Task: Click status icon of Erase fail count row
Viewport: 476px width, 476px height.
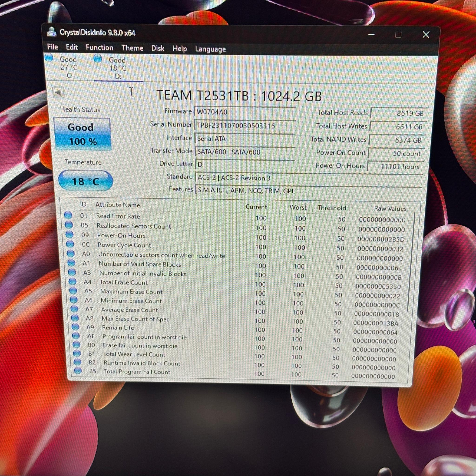Action: 77,344
